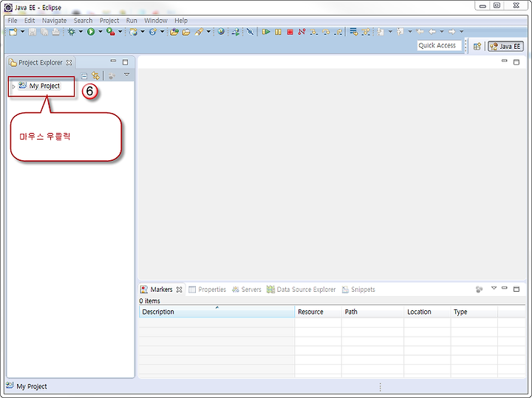
Task: Click the green Run button
Action: [91, 32]
